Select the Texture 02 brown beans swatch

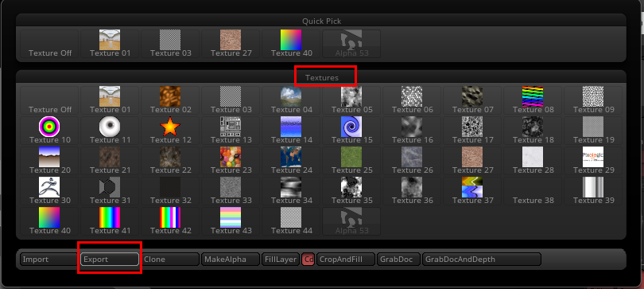point(170,100)
